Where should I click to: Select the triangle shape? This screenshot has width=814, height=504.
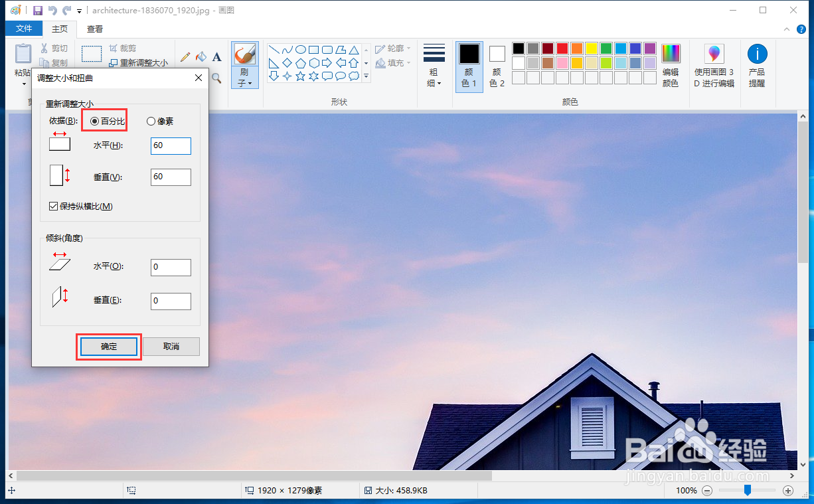click(x=354, y=50)
